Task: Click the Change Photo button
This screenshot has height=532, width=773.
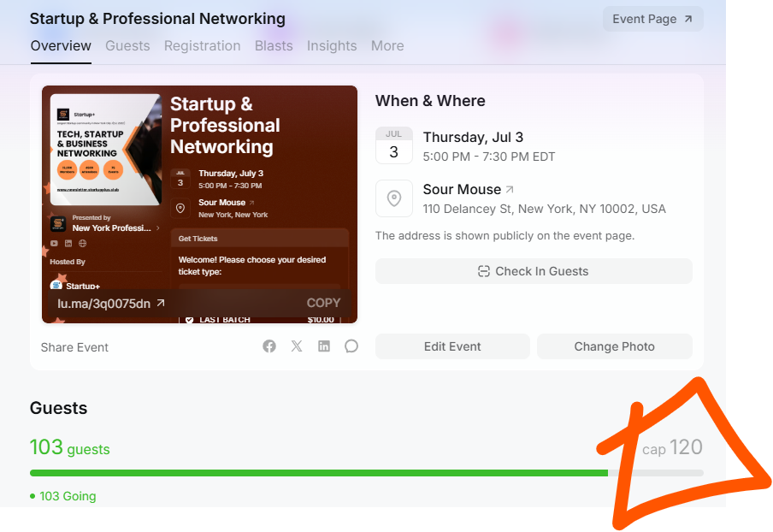Action: click(614, 346)
